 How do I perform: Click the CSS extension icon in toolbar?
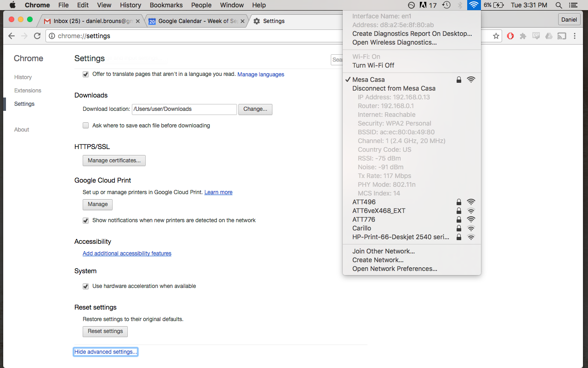[x=536, y=36]
